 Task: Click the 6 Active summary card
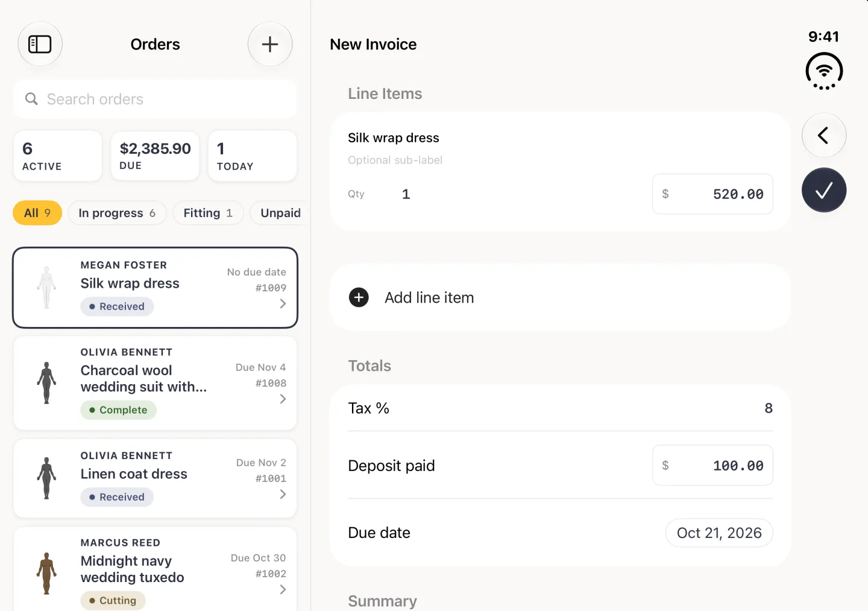[x=58, y=156]
